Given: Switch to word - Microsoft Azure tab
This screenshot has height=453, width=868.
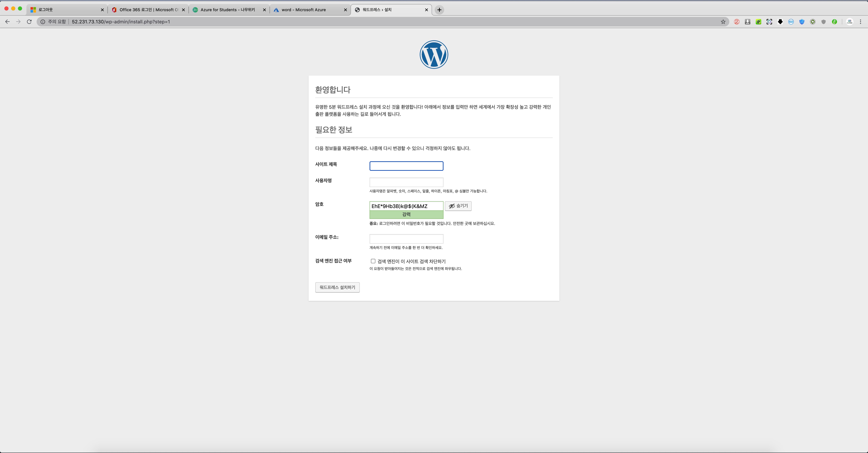Looking at the screenshot, I should 303,10.
